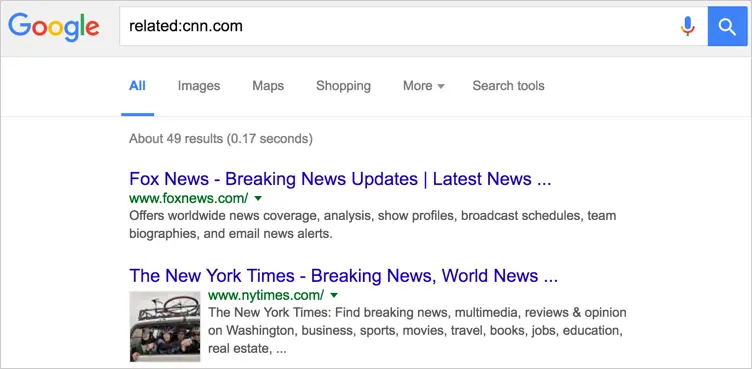
Task: Go to the Shopping tab
Action: tap(343, 86)
